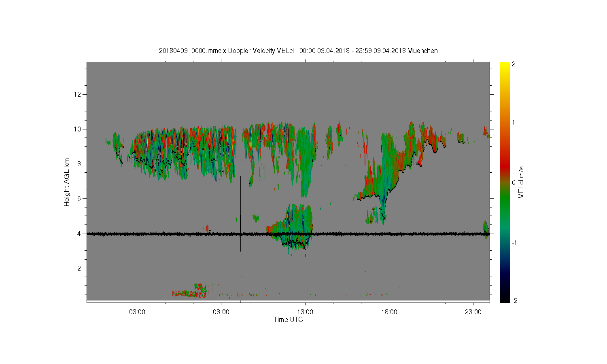Select colorbar tick label "0"
607x364 pixels.
click(514, 182)
